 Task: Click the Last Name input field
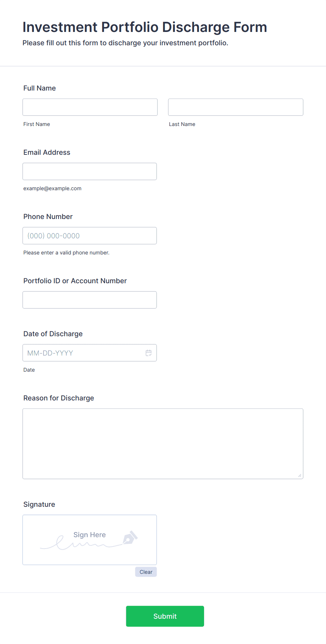pos(236,107)
